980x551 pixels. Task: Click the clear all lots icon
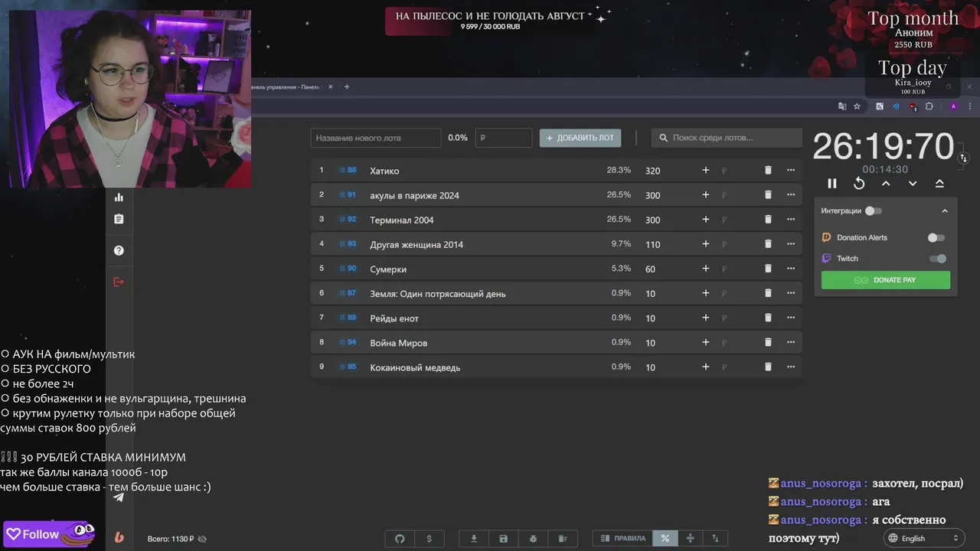click(x=562, y=539)
